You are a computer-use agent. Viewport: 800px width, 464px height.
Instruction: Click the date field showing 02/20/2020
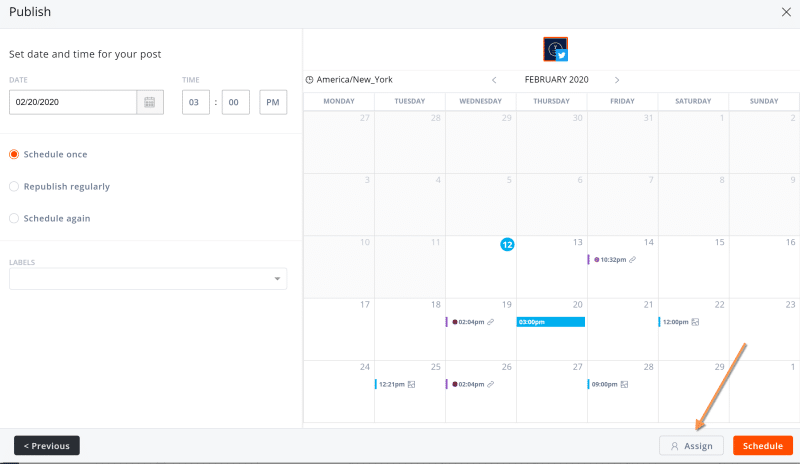point(73,102)
